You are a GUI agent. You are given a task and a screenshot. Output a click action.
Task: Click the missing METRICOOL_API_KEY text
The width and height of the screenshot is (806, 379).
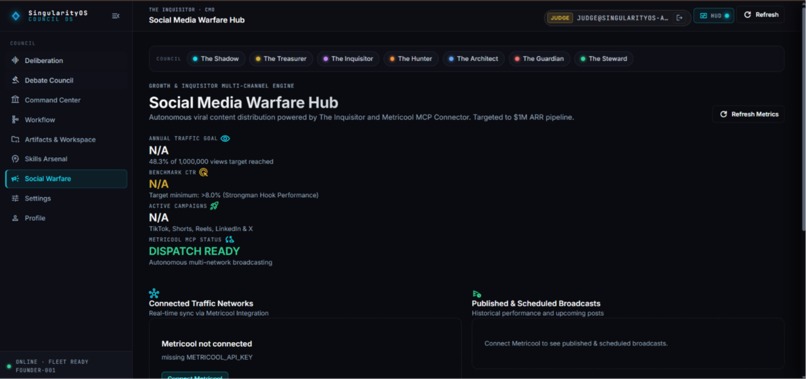207,357
